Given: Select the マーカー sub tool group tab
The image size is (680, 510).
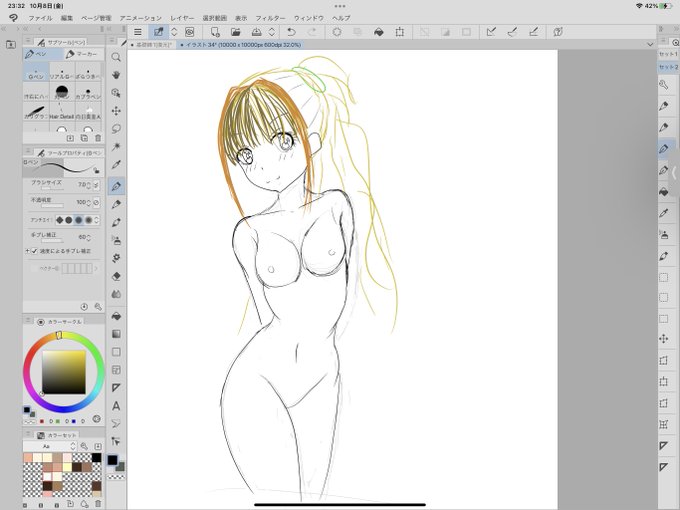Looking at the screenshot, I should point(83,54).
